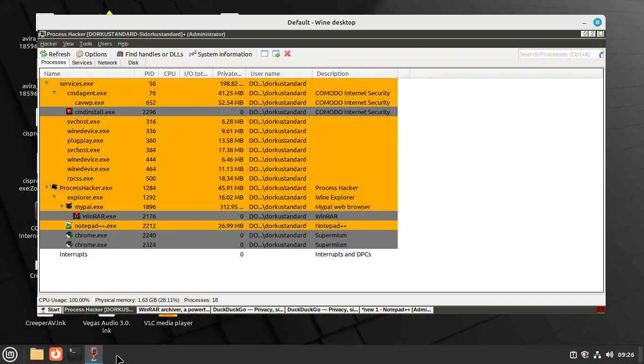Switch to WinRAR archiver taskbar button
The image size is (644, 364).
173,309
